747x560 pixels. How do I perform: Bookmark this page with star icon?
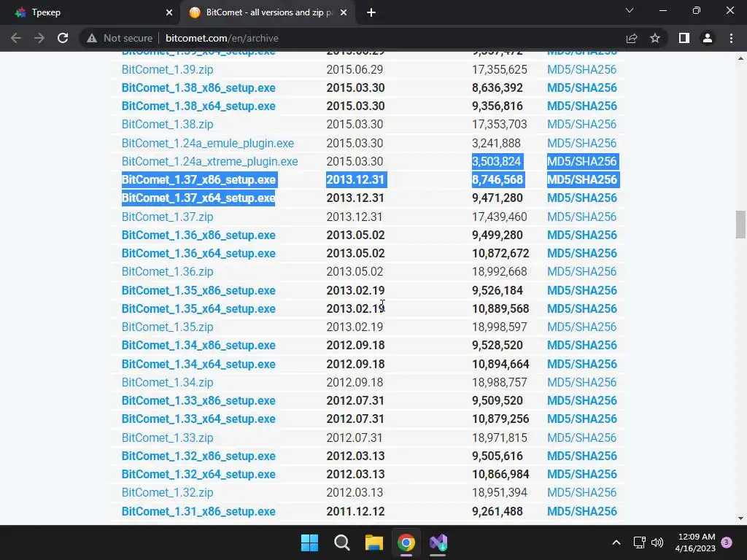click(655, 38)
